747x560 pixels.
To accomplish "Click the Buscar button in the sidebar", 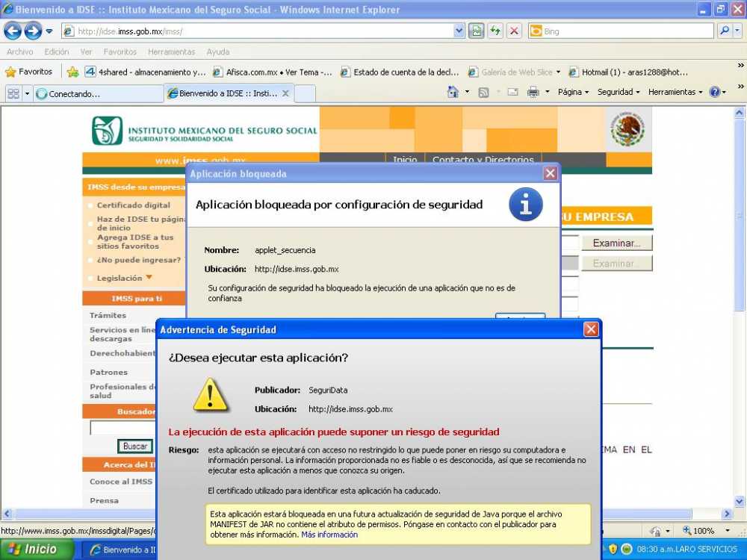I will click(135, 447).
